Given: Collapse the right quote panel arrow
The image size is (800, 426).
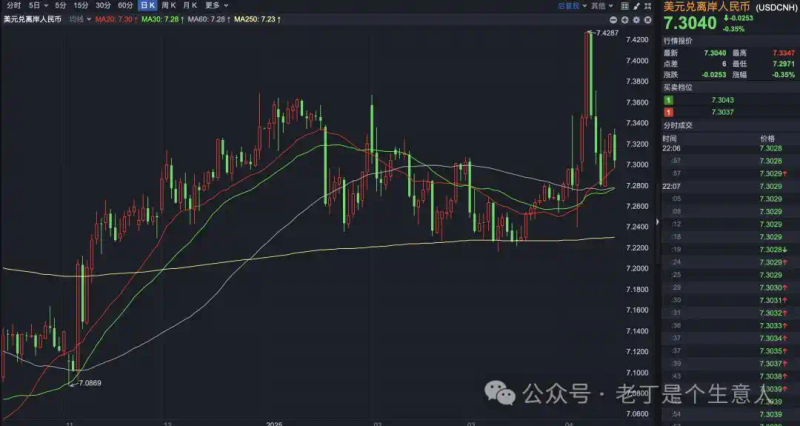Looking at the screenshot, I should (657, 222).
